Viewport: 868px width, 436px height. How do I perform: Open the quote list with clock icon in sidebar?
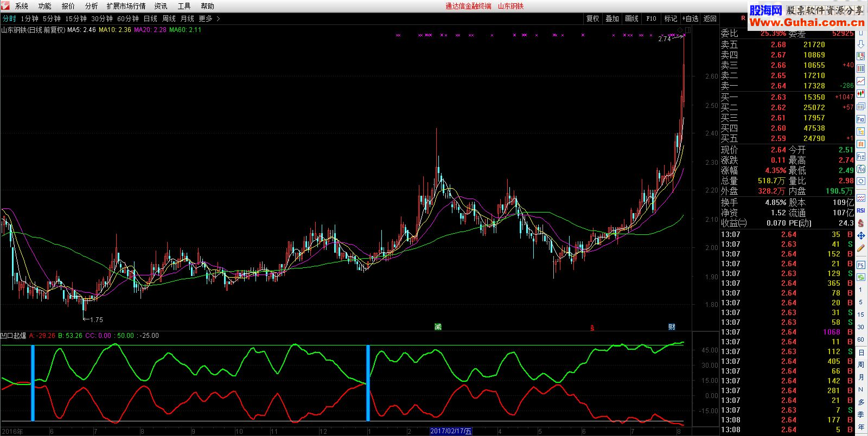(x=861, y=56)
